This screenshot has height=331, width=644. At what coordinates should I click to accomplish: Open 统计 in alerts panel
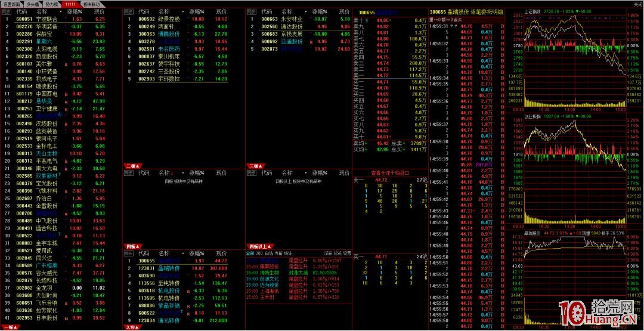tap(289, 253)
